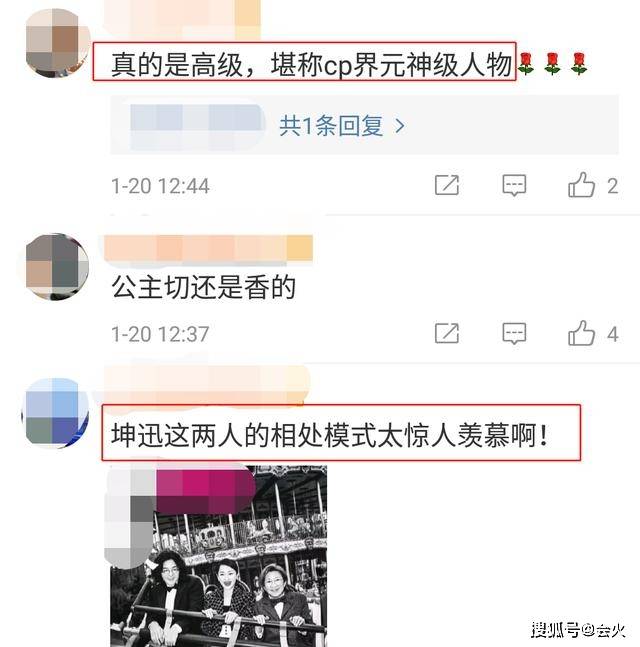Select the comment 真的是高级，堪称cp界元神级人物
The image size is (640, 647).
(311, 65)
